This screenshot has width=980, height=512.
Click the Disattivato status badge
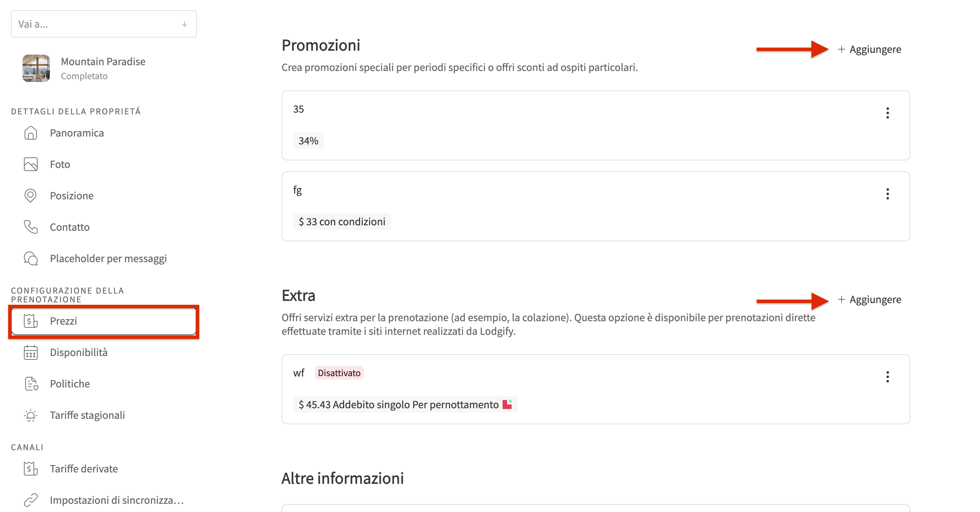coord(339,373)
